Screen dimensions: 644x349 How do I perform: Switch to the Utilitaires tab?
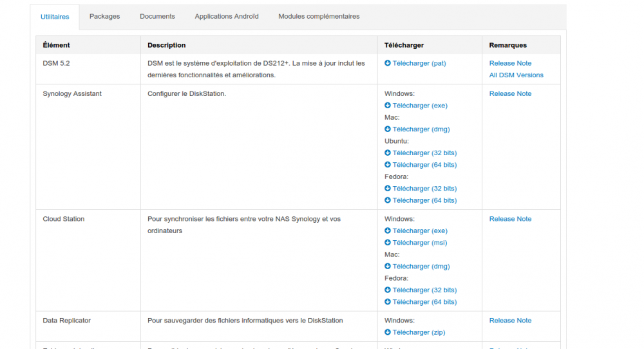click(x=55, y=17)
